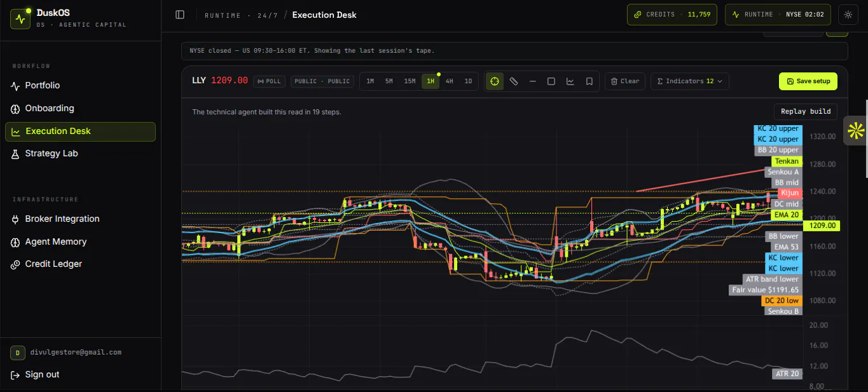Click the ATR band lower label
Viewport: 868px width, 392px height.
(x=772, y=280)
